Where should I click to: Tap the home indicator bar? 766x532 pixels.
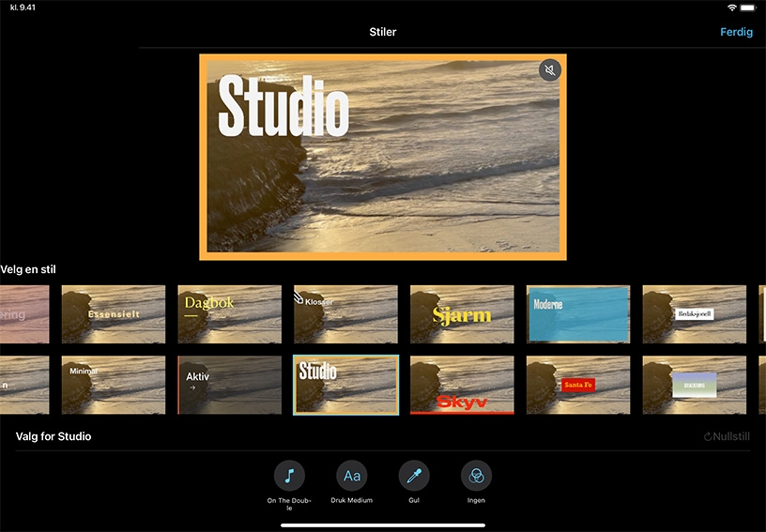pos(383,525)
